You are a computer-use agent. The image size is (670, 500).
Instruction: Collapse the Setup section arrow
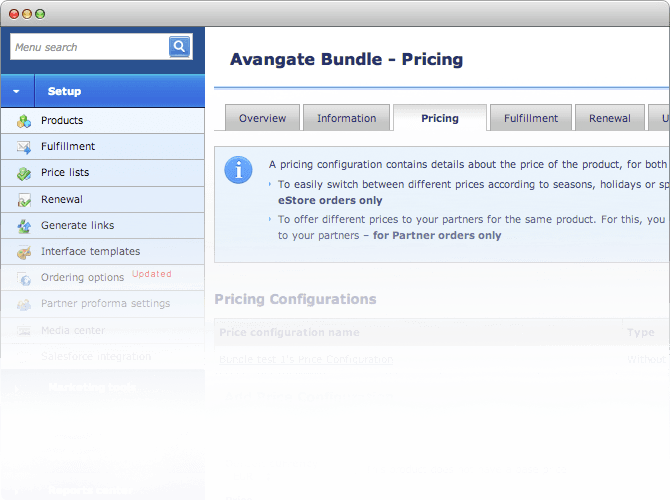[16, 91]
